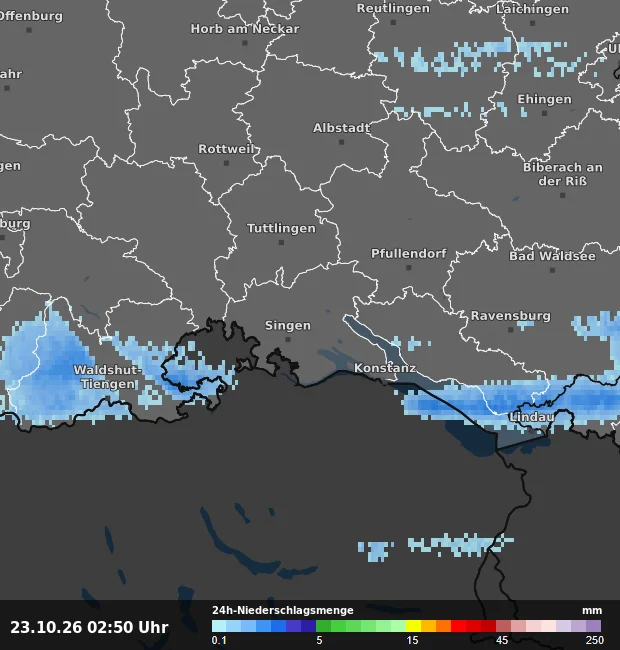Select the Horb am Neckar label
The image size is (620, 650).
pos(245,29)
